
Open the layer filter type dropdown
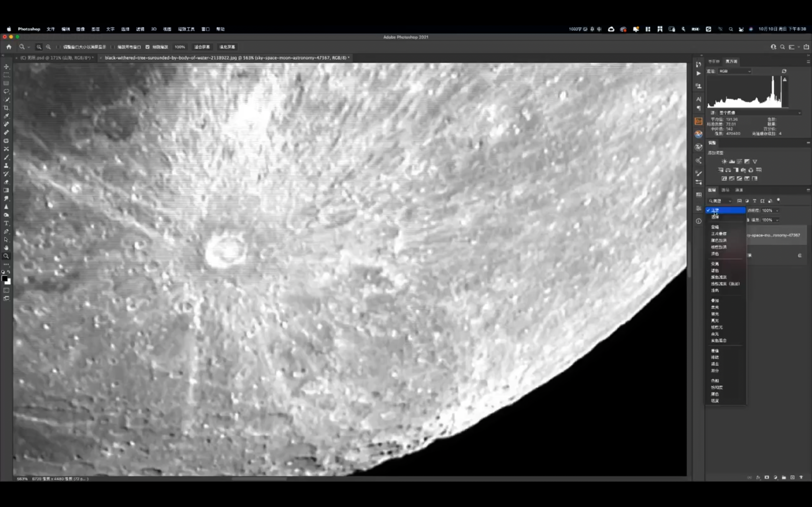[x=720, y=201]
